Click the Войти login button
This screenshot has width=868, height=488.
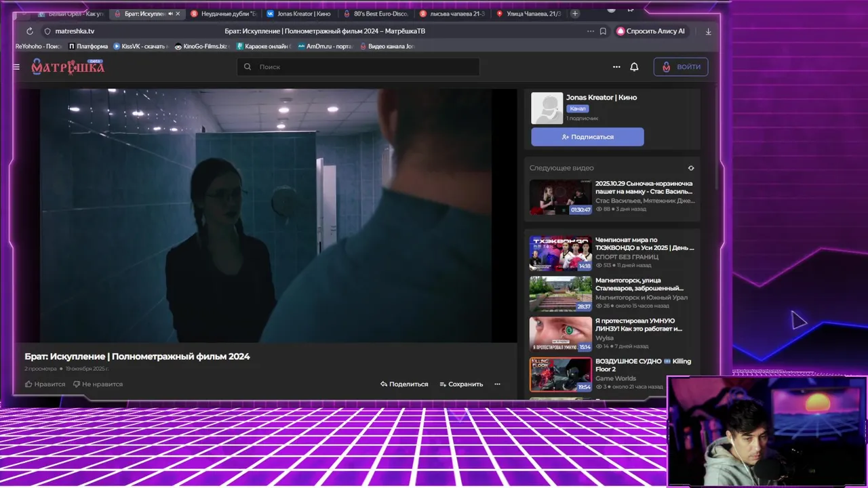[681, 66]
